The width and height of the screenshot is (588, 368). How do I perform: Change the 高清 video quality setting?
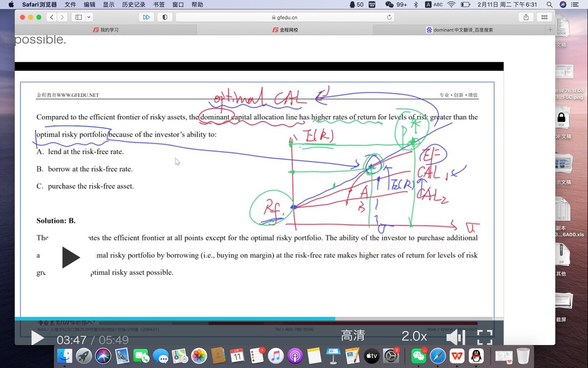point(353,336)
